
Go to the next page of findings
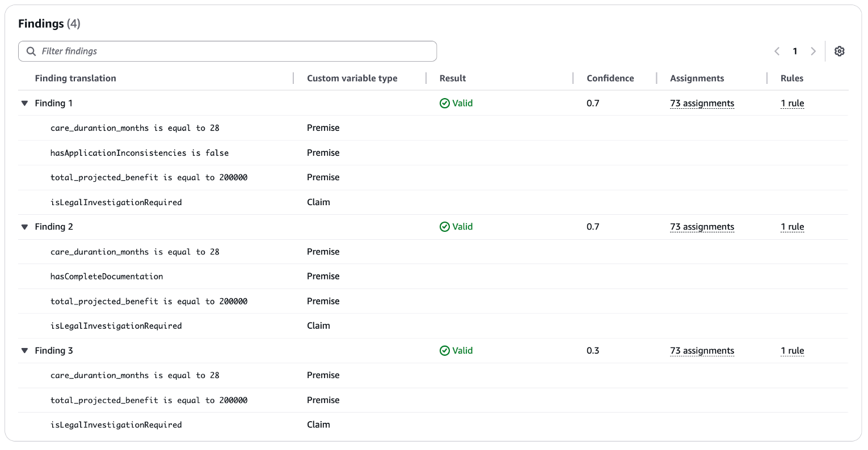pos(814,51)
